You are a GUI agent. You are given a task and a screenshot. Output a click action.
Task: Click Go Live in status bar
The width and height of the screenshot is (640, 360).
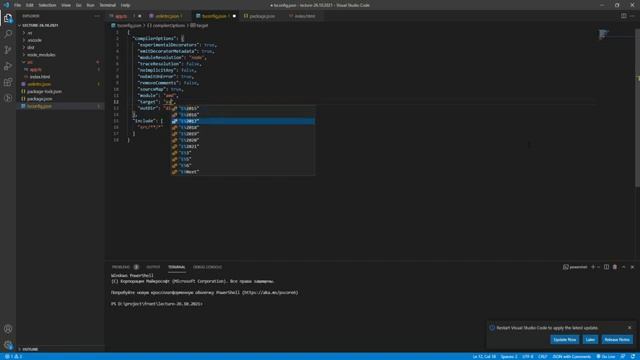606,356
